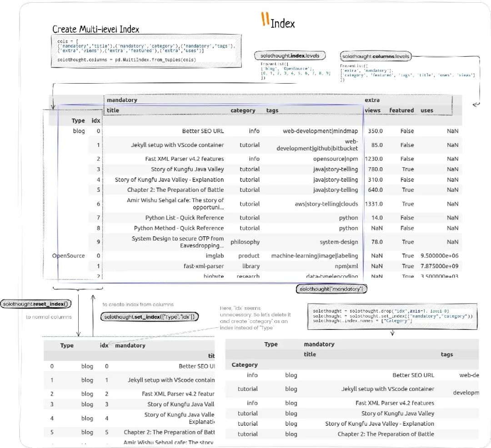The height and width of the screenshot is (448, 491).
Task: Click the 9.500000e+06 uses value
Action: 439,256
